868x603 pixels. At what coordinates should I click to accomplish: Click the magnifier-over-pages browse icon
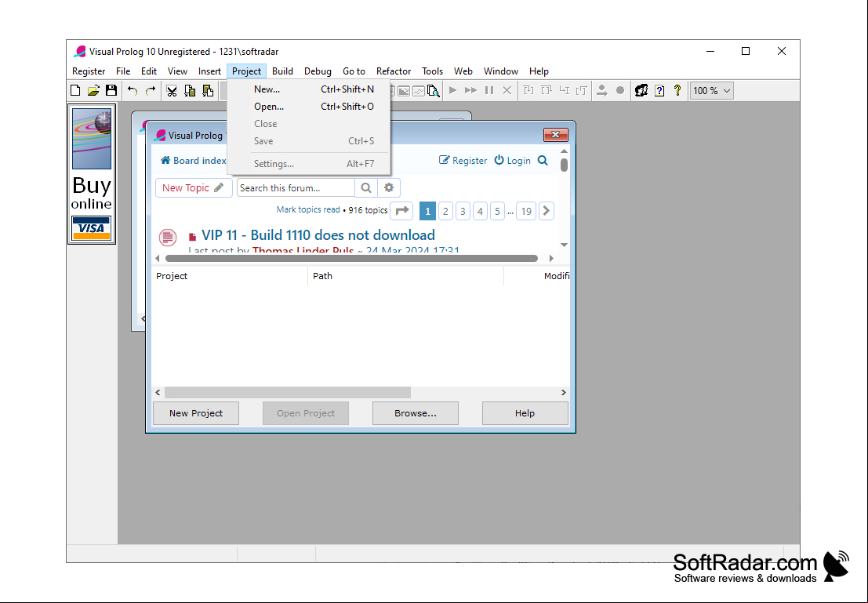coord(434,91)
